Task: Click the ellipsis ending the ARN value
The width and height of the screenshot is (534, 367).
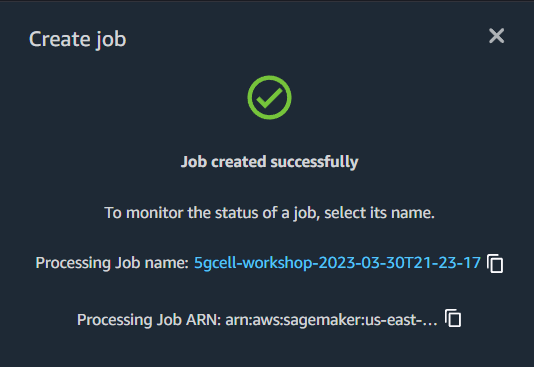Action: coord(430,323)
